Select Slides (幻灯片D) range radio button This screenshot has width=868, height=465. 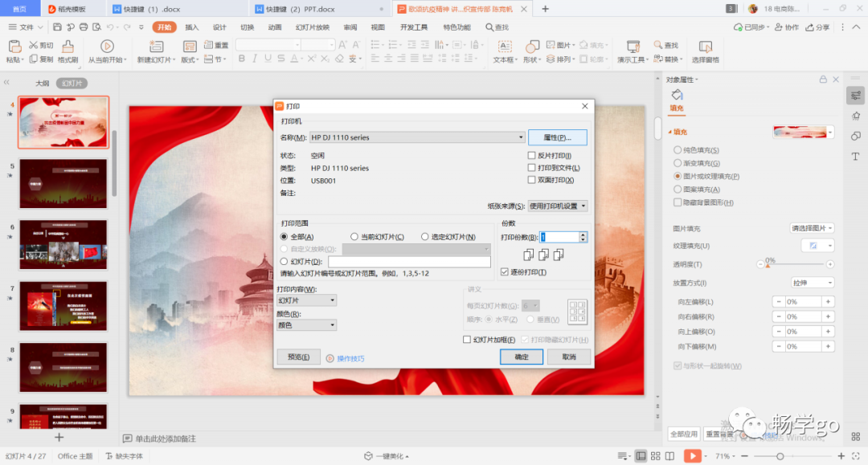point(284,262)
